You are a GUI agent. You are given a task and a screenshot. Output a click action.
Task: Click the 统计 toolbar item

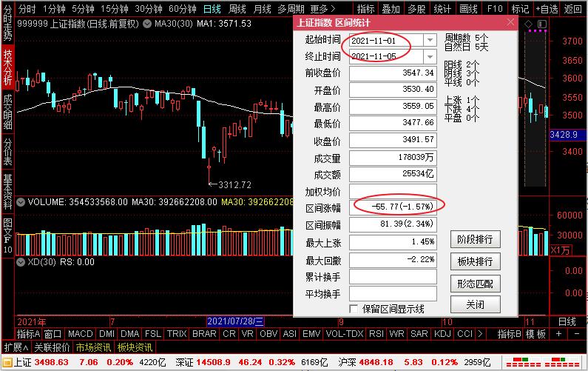tap(442, 8)
